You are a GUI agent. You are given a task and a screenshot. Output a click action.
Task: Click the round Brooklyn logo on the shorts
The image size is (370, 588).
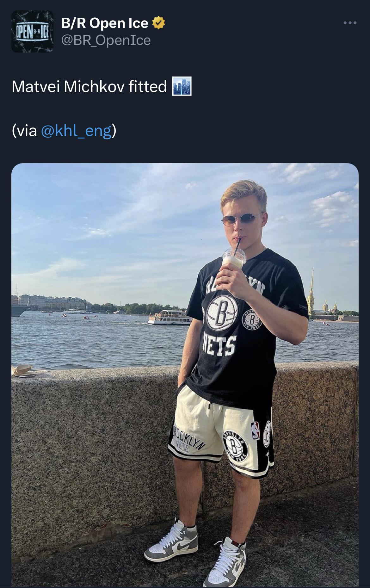235,447
